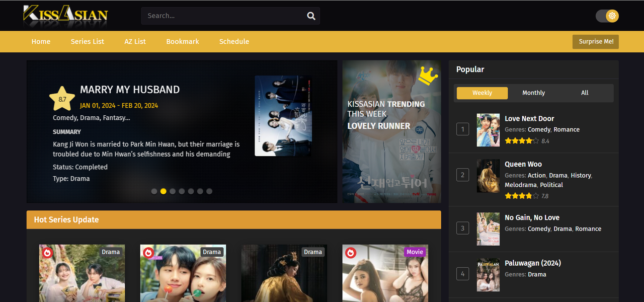Open Love Next Door title
Screen dimensions: 644x302
point(529,119)
